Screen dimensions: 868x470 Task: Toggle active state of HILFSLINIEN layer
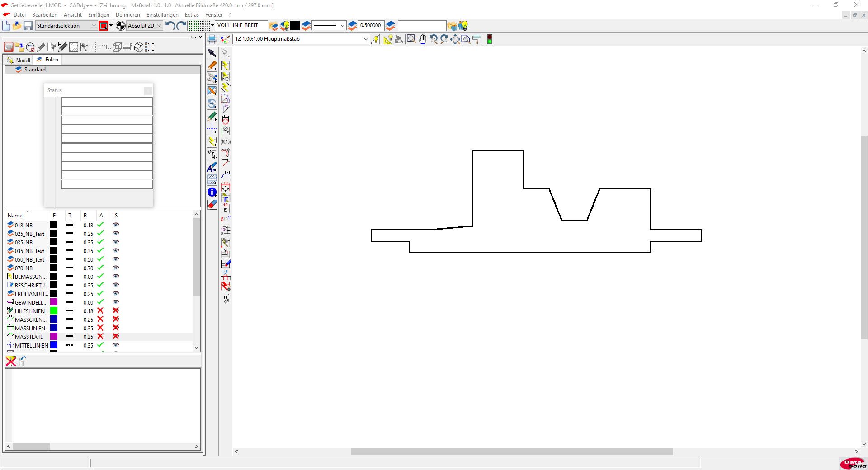point(100,311)
